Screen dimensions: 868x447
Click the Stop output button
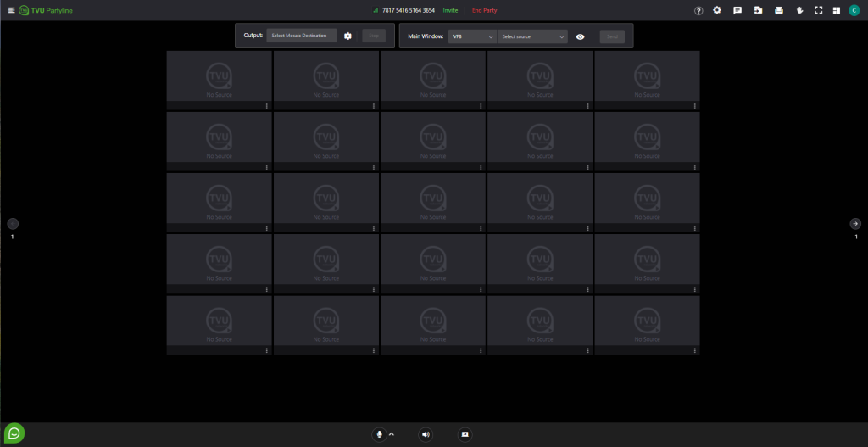374,36
